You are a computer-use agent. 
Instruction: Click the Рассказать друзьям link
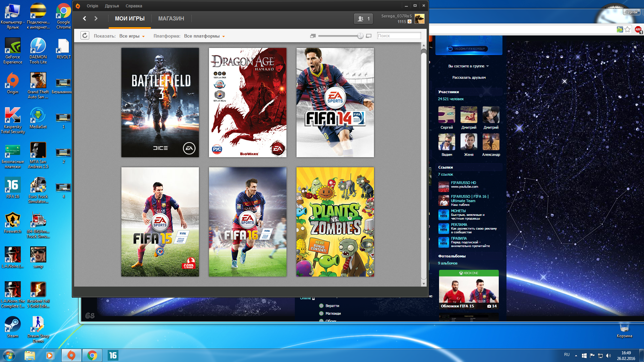click(469, 77)
